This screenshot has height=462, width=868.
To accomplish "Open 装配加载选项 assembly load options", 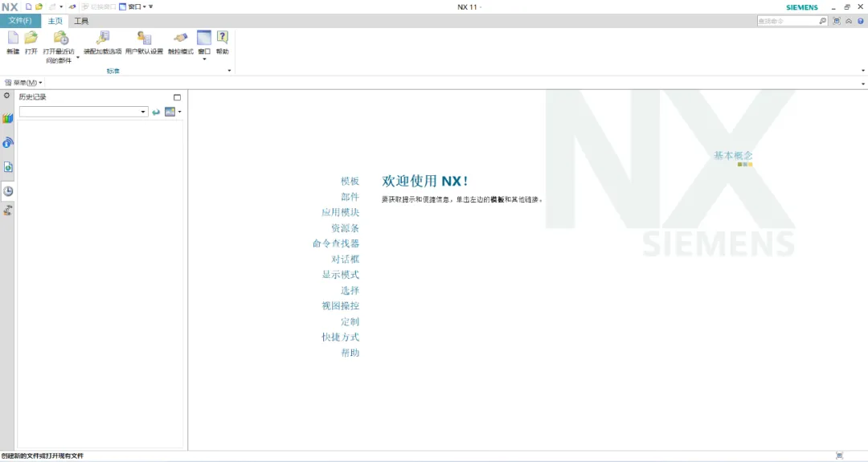I will pos(102,38).
